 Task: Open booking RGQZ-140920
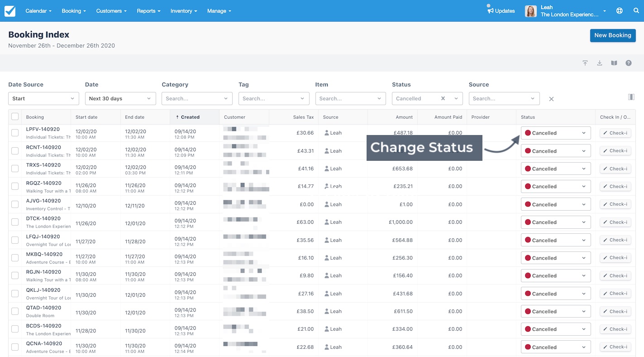(44, 183)
